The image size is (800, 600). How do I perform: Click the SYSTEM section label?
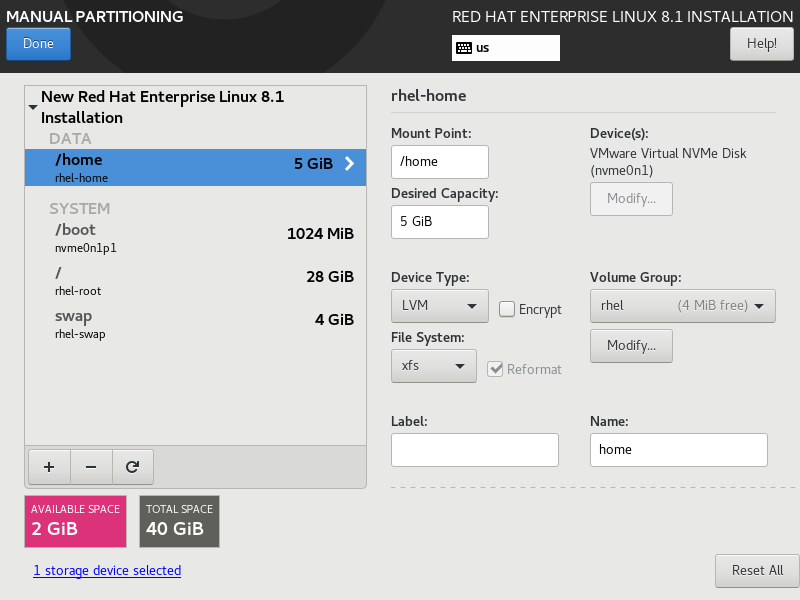click(x=80, y=209)
